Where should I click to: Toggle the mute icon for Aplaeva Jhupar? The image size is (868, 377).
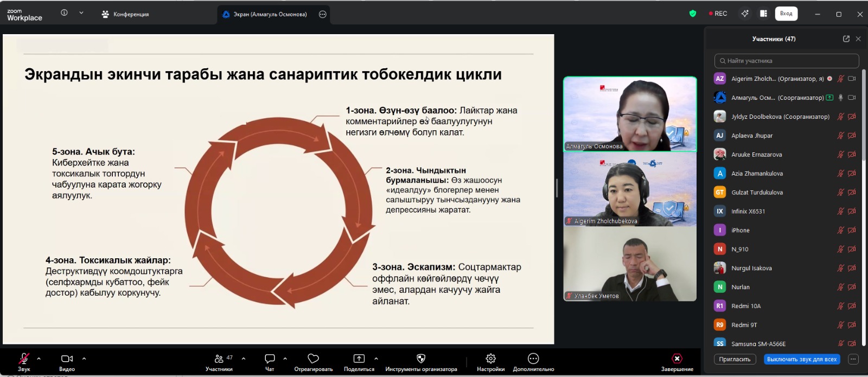coord(840,136)
